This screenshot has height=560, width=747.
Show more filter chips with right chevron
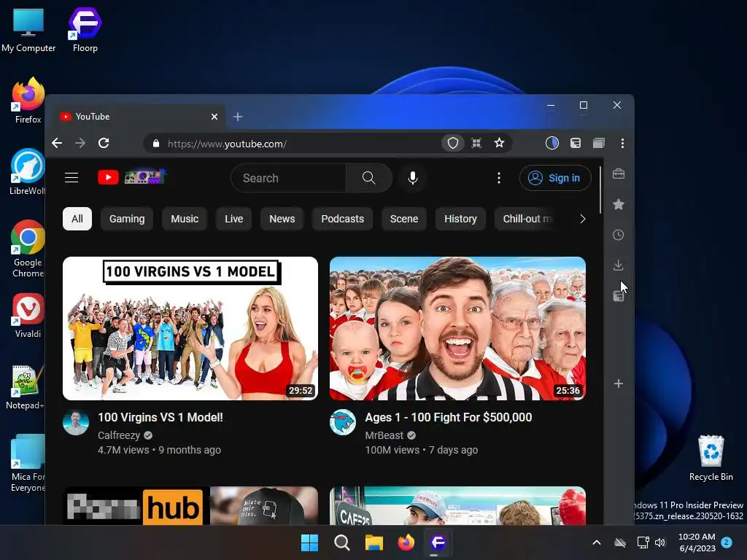583,219
